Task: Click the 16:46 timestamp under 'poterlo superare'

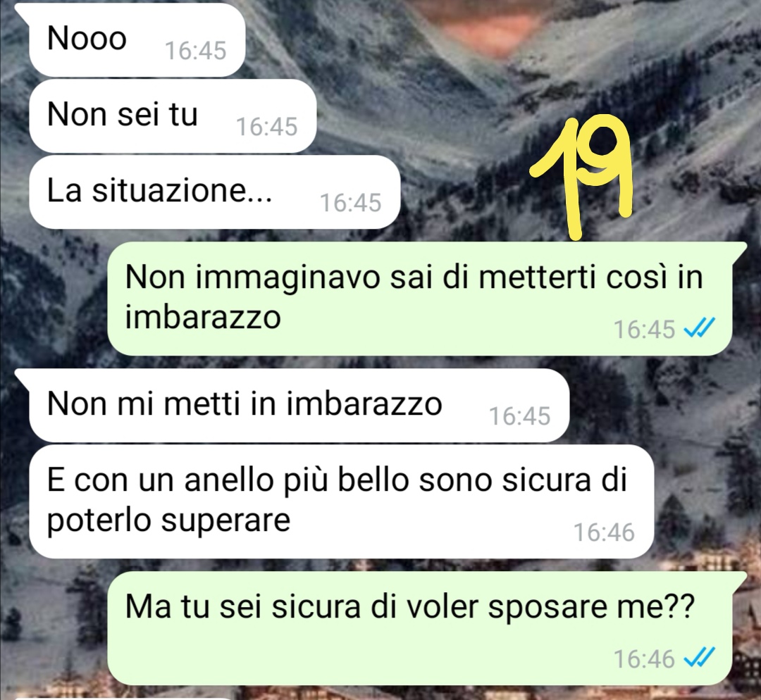Action: (605, 532)
